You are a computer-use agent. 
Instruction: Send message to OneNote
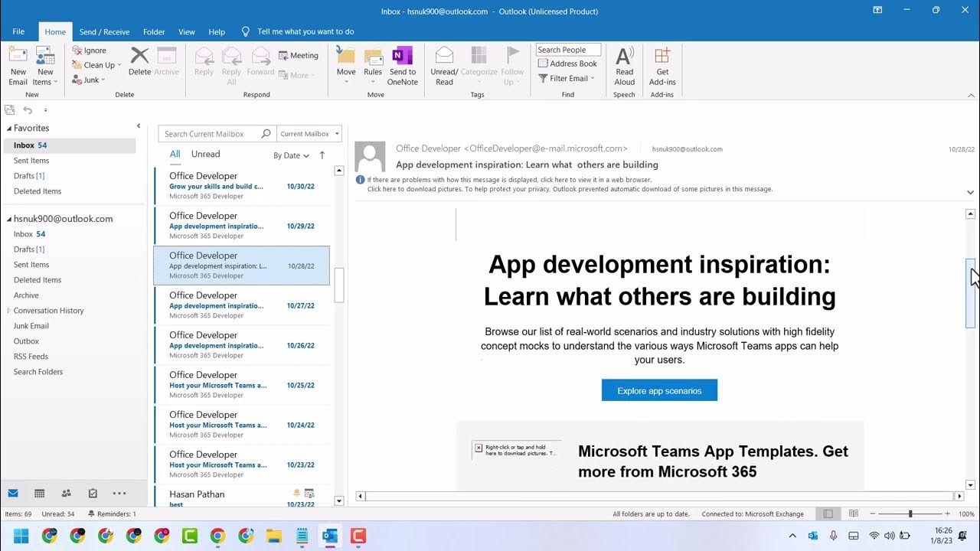point(403,65)
